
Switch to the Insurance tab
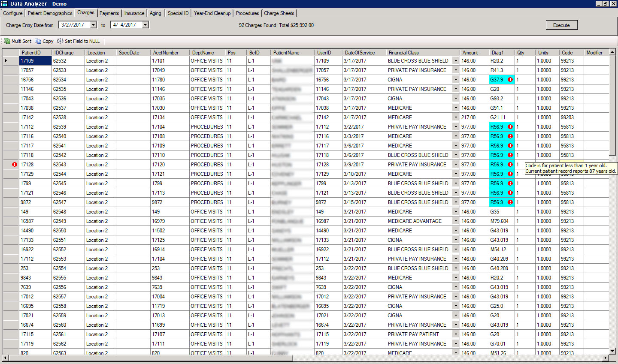tap(134, 13)
